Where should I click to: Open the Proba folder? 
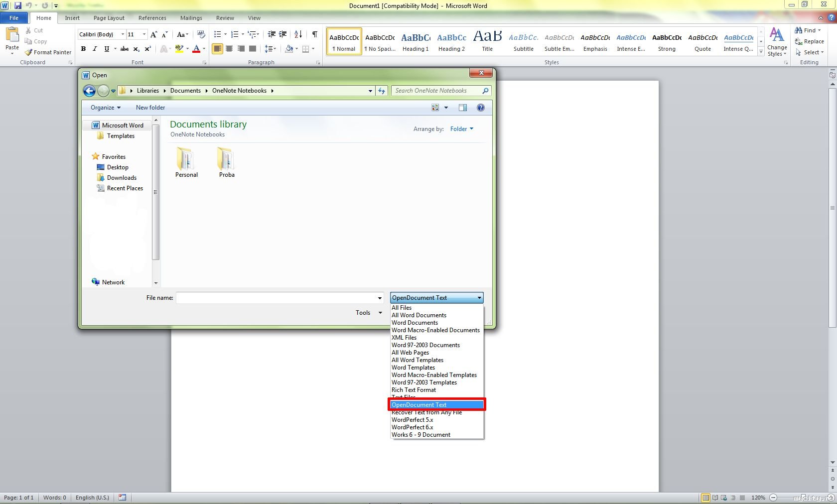pyautogui.click(x=227, y=162)
